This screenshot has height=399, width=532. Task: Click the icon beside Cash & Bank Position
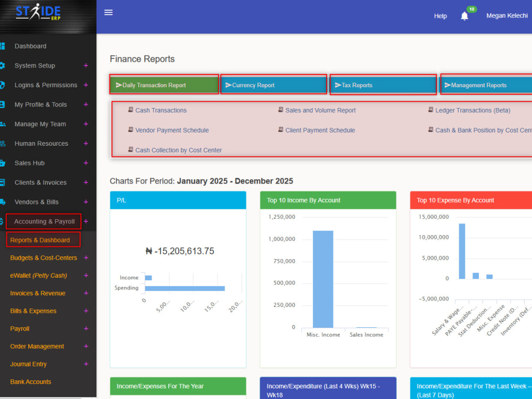pos(430,130)
